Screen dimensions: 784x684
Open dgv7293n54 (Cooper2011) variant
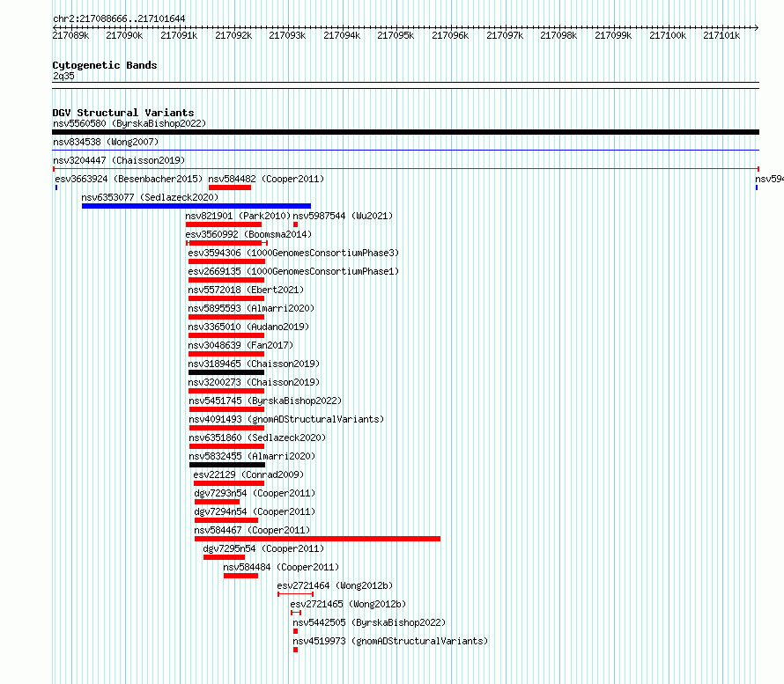255,493
